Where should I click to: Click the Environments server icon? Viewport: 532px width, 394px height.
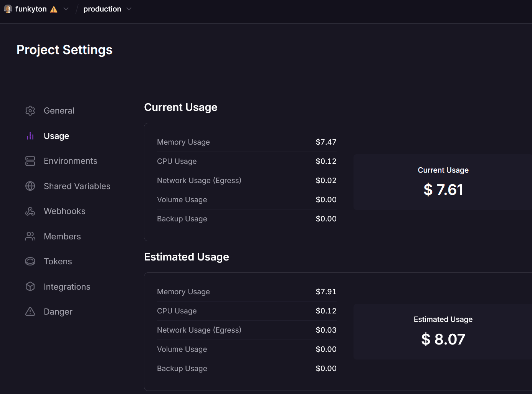click(30, 161)
